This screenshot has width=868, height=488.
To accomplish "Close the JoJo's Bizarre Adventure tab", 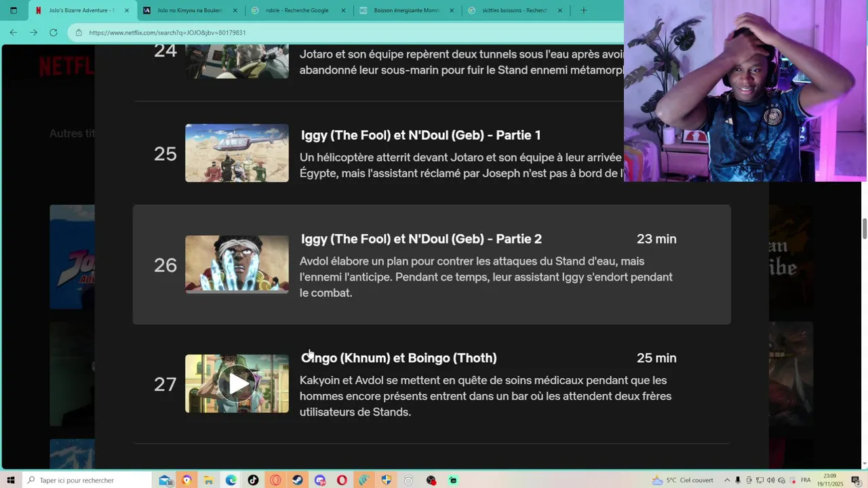I will pyautogui.click(x=126, y=10).
